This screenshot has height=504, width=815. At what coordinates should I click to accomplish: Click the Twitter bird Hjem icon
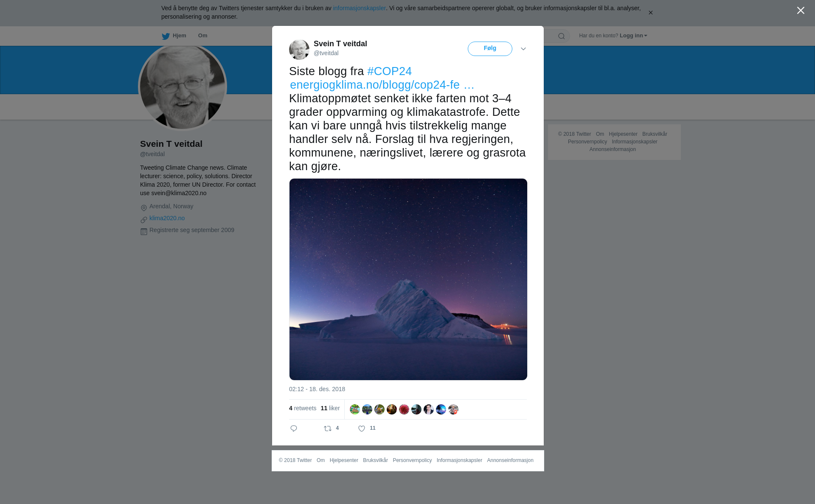(166, 36)
